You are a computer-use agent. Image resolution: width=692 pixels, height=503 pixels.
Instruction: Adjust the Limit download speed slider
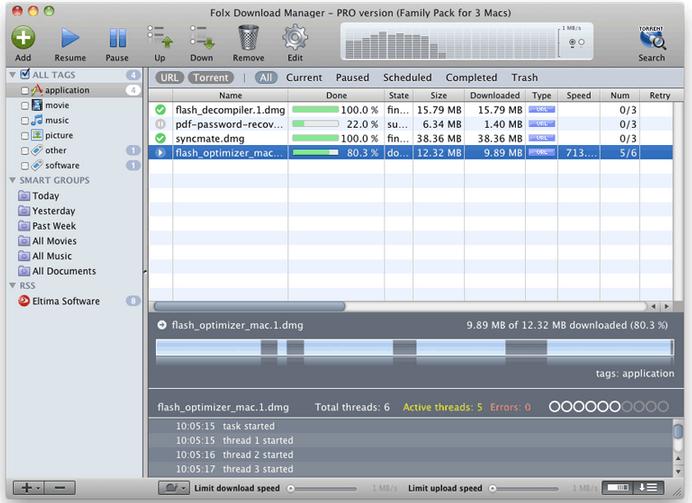(x=322, y=488)
